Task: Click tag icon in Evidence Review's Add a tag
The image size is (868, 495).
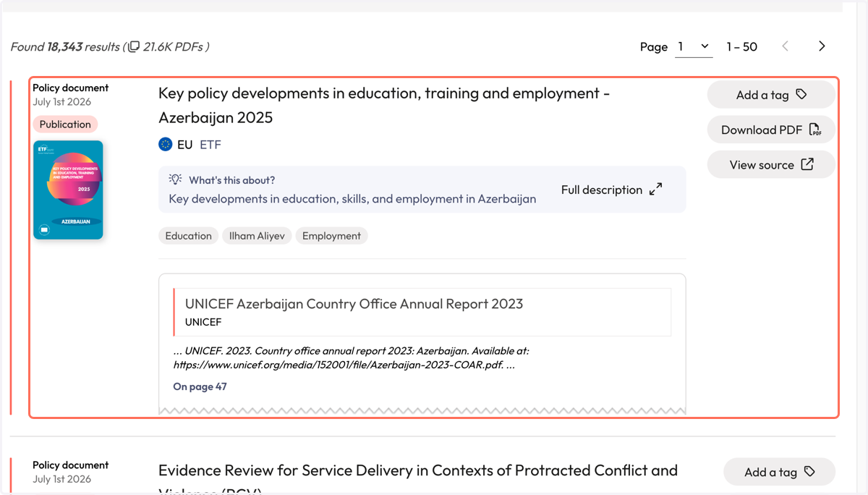Action: point(809,472)
